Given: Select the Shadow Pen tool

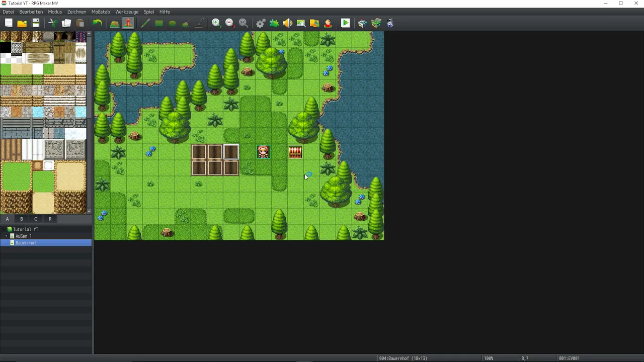Looking at the screenshot, I should coord(199,23).
